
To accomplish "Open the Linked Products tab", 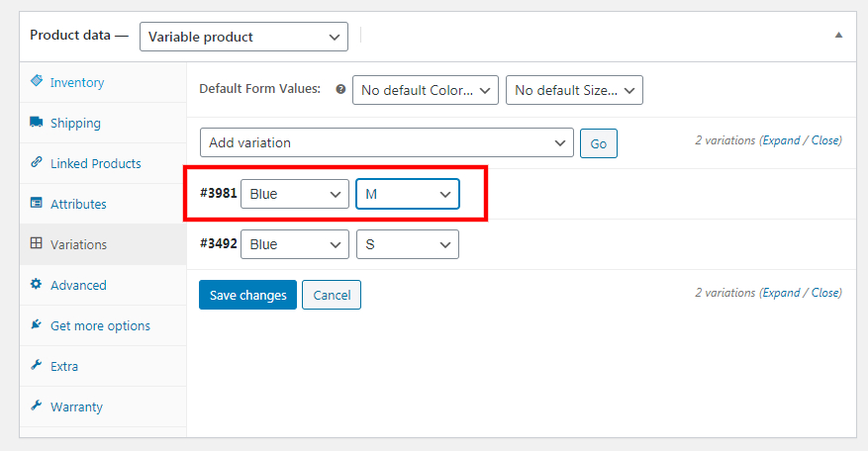I will point(103,163).
